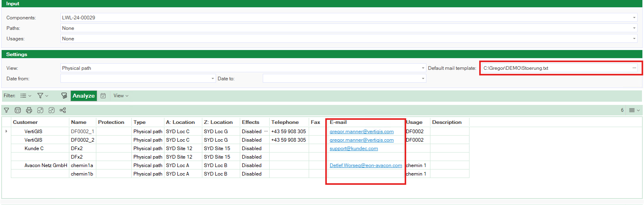
Task: Open the filter list dropdown icon
Action: tap(26, 96)
